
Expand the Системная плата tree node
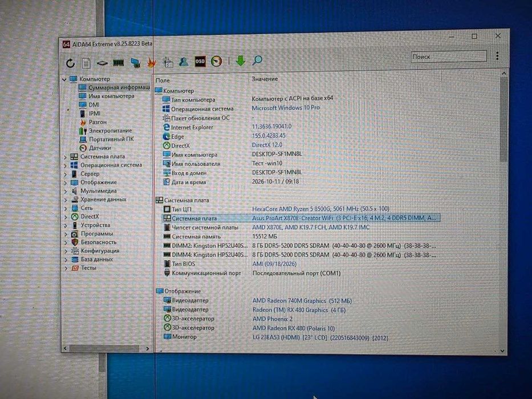click(x=66, y=157)
